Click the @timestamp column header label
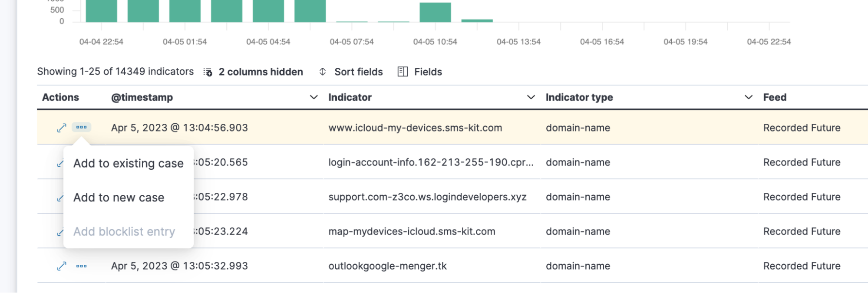 pyautogui.click(x=142, y=97)
